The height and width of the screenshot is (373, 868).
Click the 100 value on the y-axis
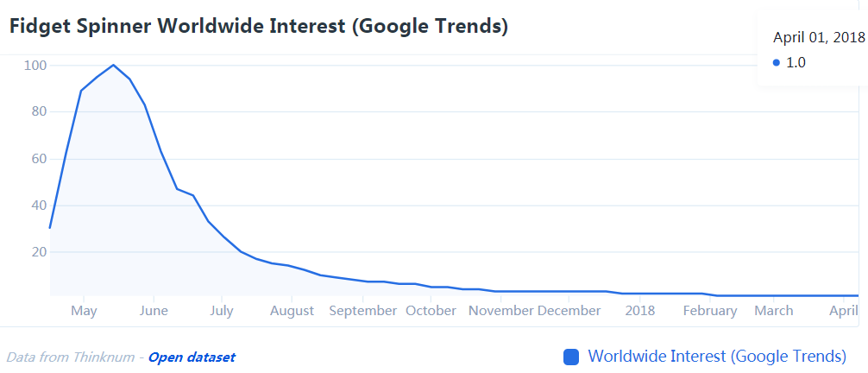click(x=36, y=66)
